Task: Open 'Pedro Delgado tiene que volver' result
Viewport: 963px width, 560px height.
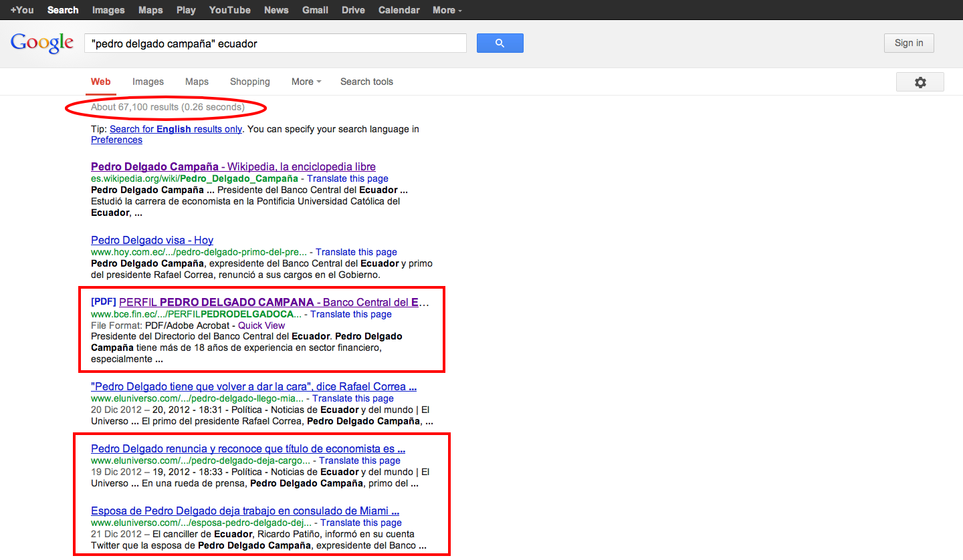Action: (254, 386)
